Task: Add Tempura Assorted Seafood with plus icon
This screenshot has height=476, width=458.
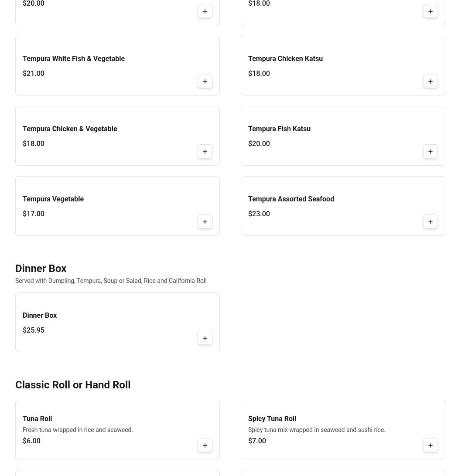Action: tap(431, 221)
